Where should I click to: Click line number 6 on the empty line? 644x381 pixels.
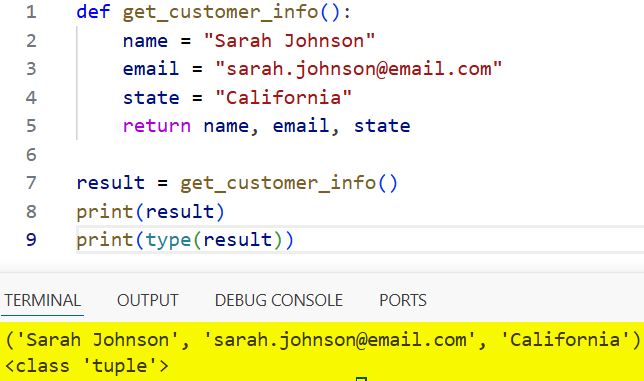[x=31, y=154]
